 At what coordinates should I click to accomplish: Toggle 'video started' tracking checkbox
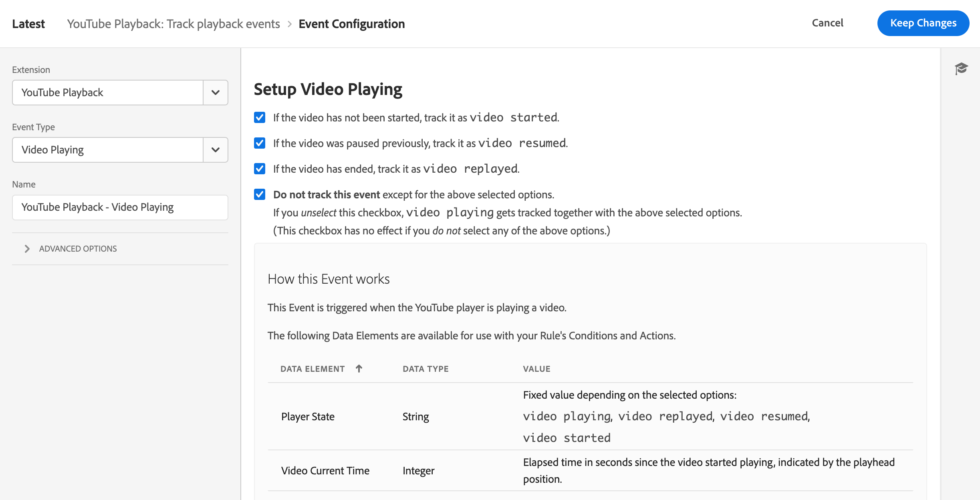point(260,117)
